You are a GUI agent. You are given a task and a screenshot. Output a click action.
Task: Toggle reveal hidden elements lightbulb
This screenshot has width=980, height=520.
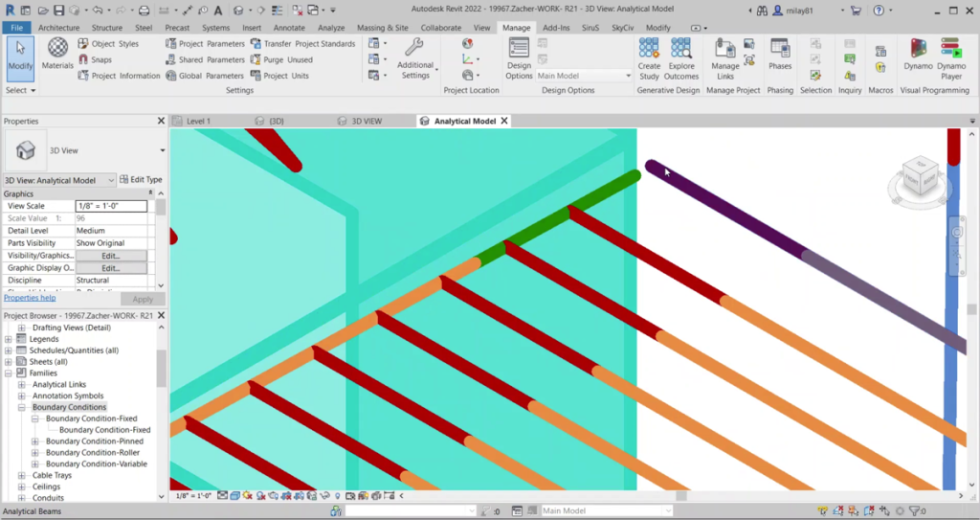pos(338,496)
